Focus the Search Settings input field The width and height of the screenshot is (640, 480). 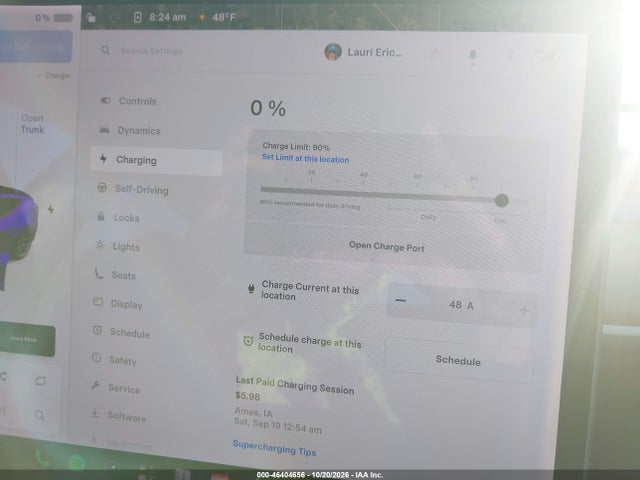[152, 51]
